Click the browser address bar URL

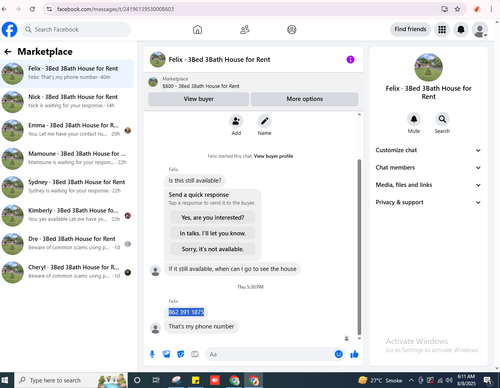[x=115, y=9]
